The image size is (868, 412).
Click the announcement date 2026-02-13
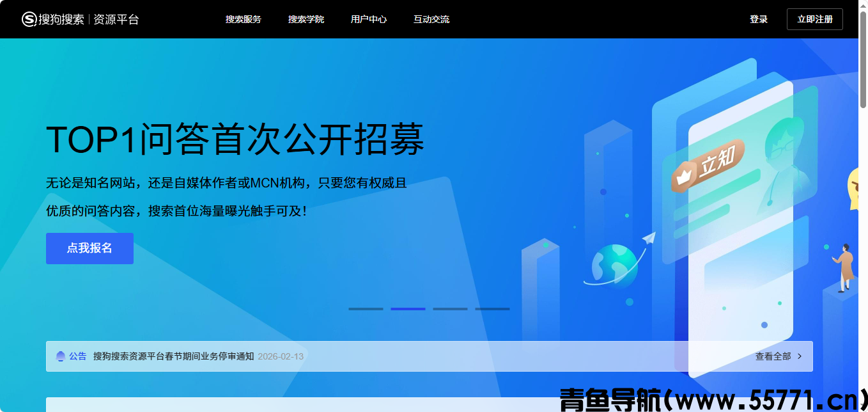point(281,356)
